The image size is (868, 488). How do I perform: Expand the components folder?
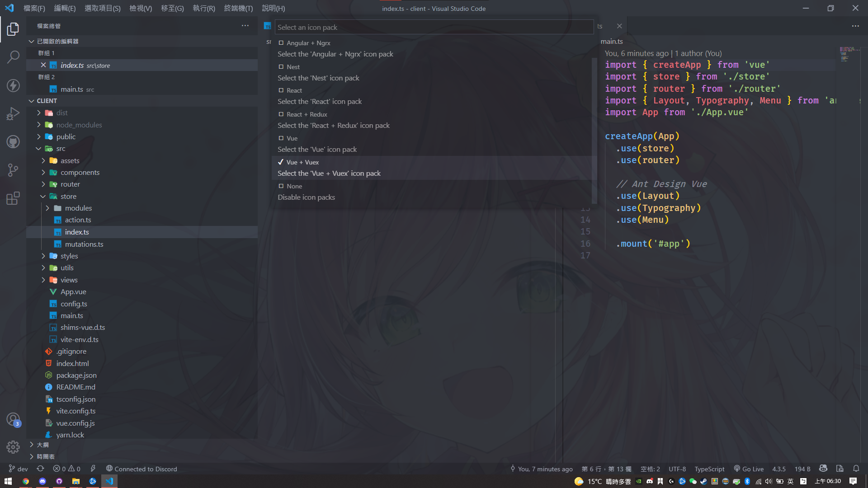click(43, 172)
